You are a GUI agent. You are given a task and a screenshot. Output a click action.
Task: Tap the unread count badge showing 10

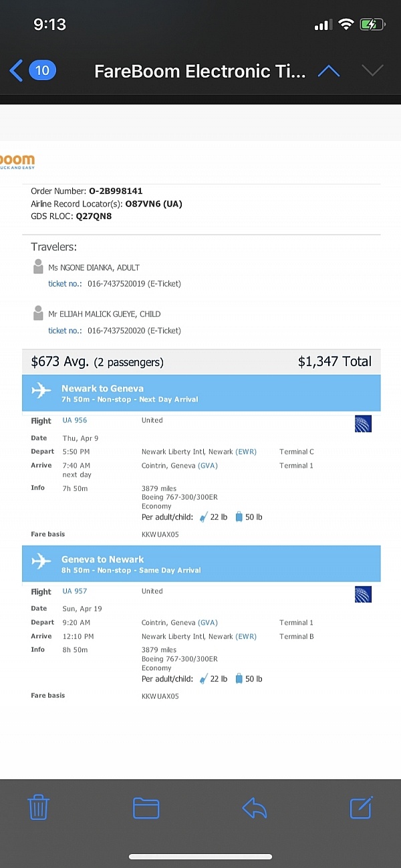pyautogui.click(x=42, y=70)
